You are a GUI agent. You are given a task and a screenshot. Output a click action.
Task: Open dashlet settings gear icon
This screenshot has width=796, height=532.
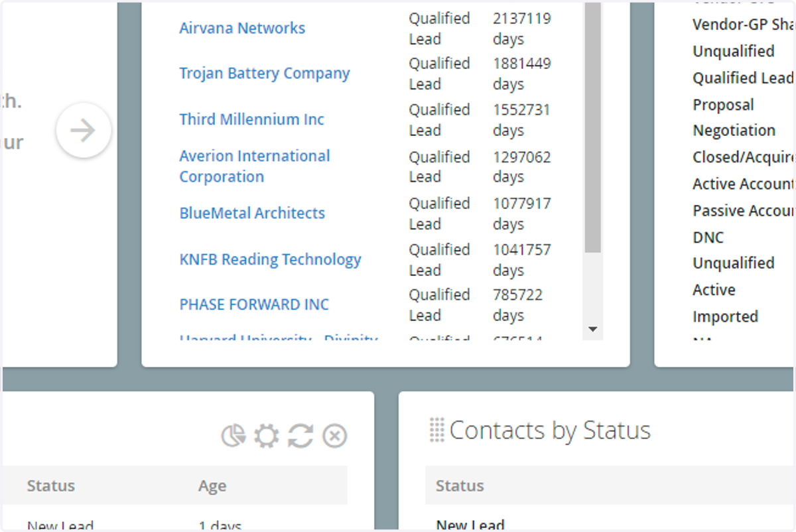[x=267, y=436]
